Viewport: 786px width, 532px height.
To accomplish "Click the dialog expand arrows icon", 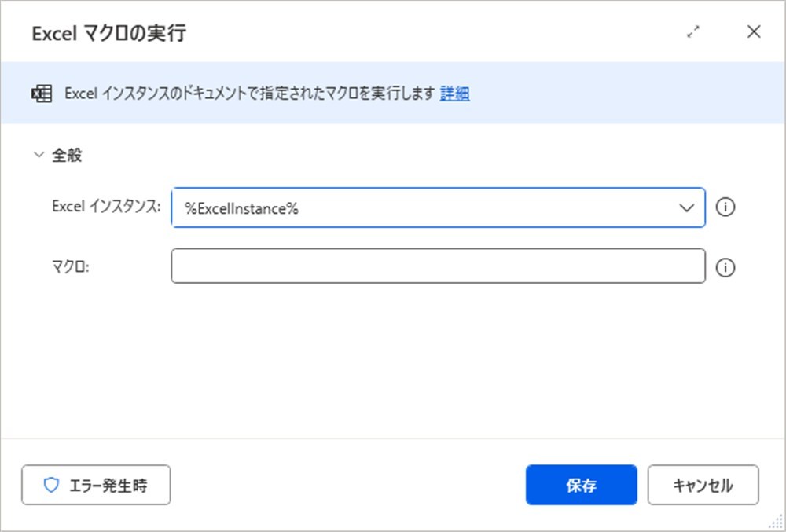I will pos(692,32).
